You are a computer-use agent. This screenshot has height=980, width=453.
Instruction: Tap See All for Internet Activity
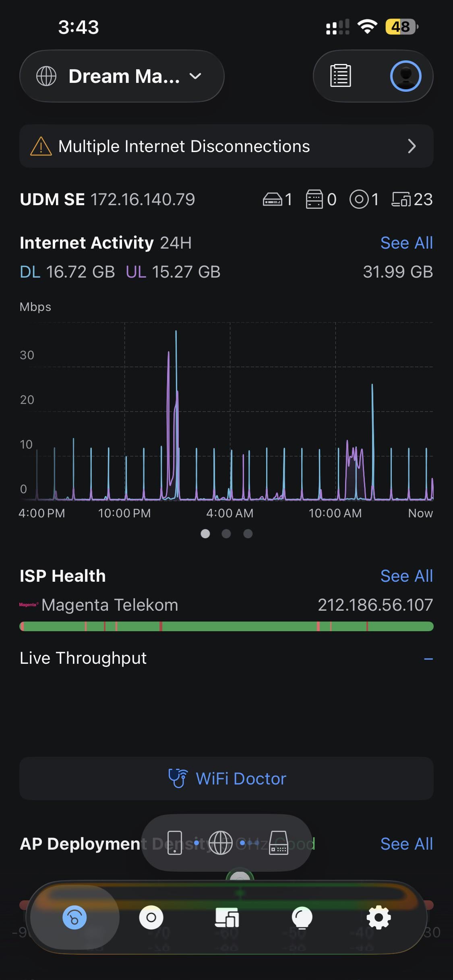[406, 243]
